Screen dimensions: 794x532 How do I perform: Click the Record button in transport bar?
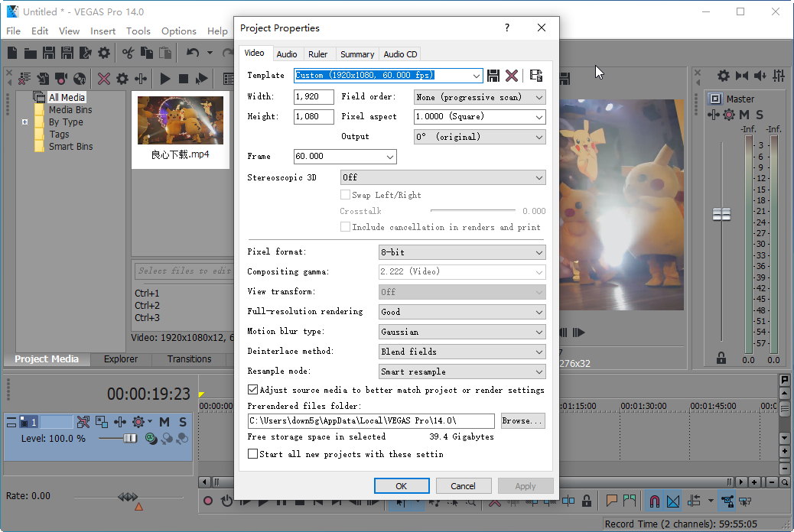[x=208, y=501]
